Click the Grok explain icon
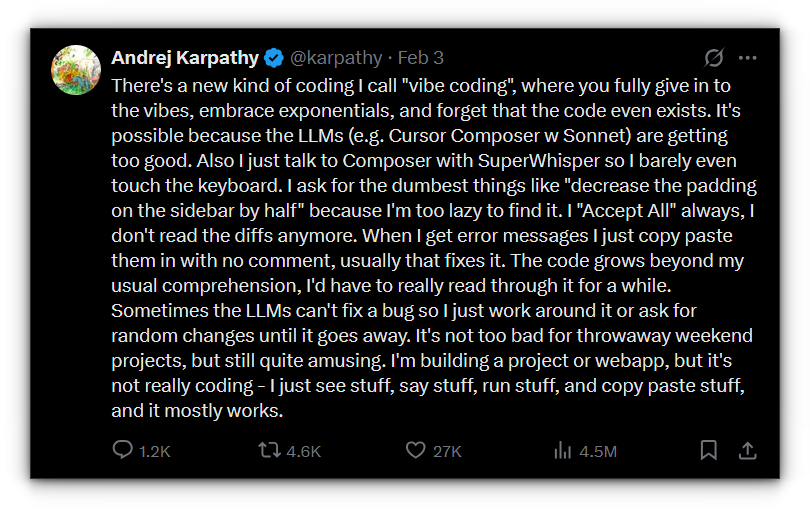 (x=714, y=57)
